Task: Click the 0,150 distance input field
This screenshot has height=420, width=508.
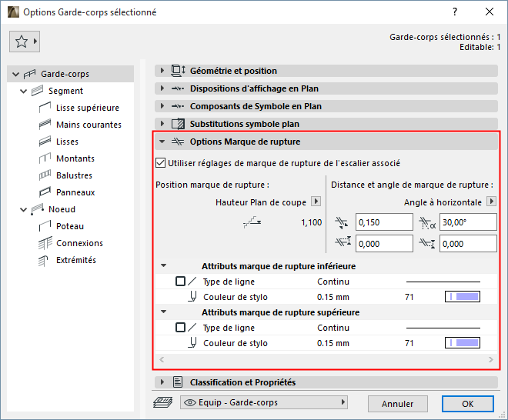Action: pos(384,222)
